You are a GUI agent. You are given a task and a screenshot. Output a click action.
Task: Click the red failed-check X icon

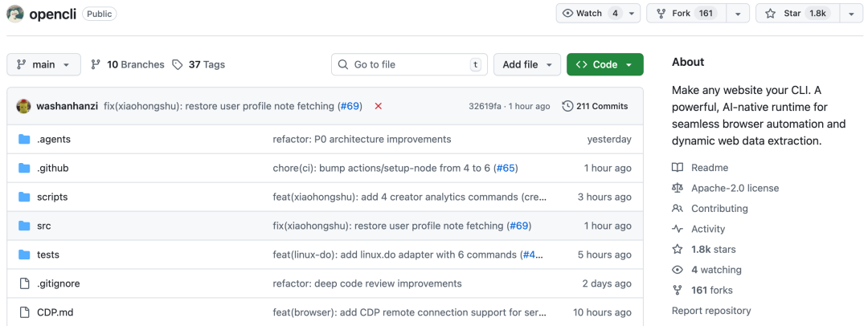pos(379,106)
